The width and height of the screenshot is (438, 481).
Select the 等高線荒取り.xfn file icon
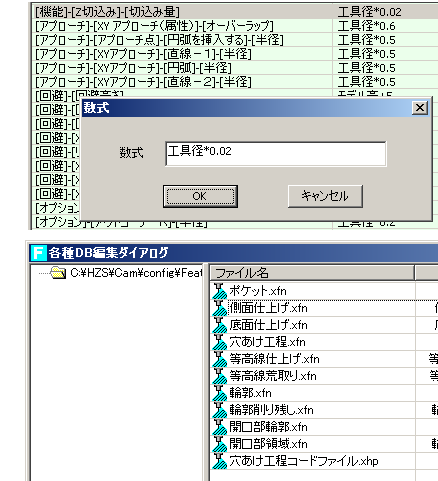coord(219,376)
